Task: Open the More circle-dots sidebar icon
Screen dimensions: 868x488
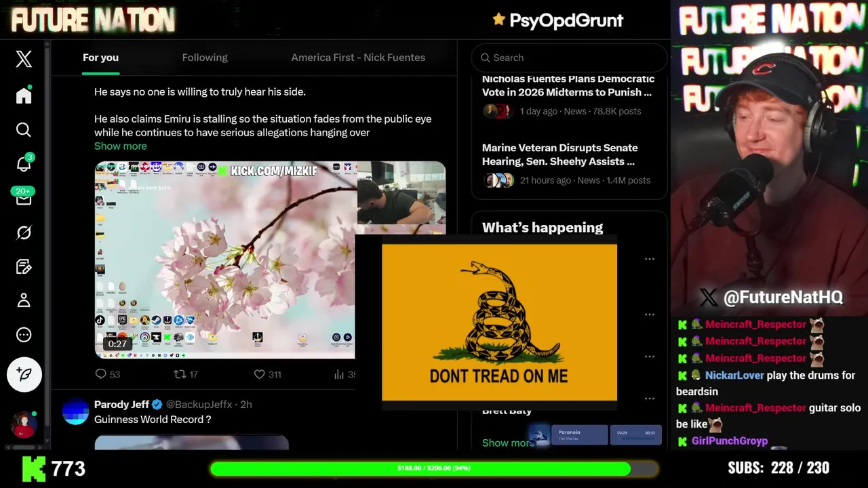Action: (24, 335)
